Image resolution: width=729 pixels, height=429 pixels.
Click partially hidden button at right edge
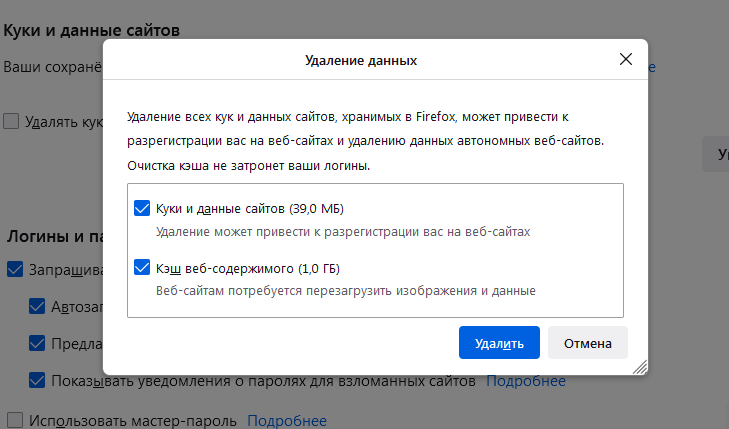pos(716,154)
